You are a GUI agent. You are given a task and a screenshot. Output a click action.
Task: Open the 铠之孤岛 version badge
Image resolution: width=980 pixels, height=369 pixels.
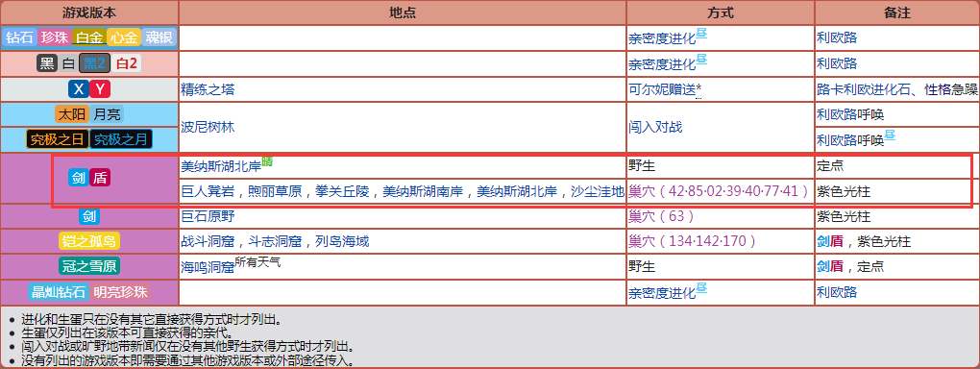89,241
